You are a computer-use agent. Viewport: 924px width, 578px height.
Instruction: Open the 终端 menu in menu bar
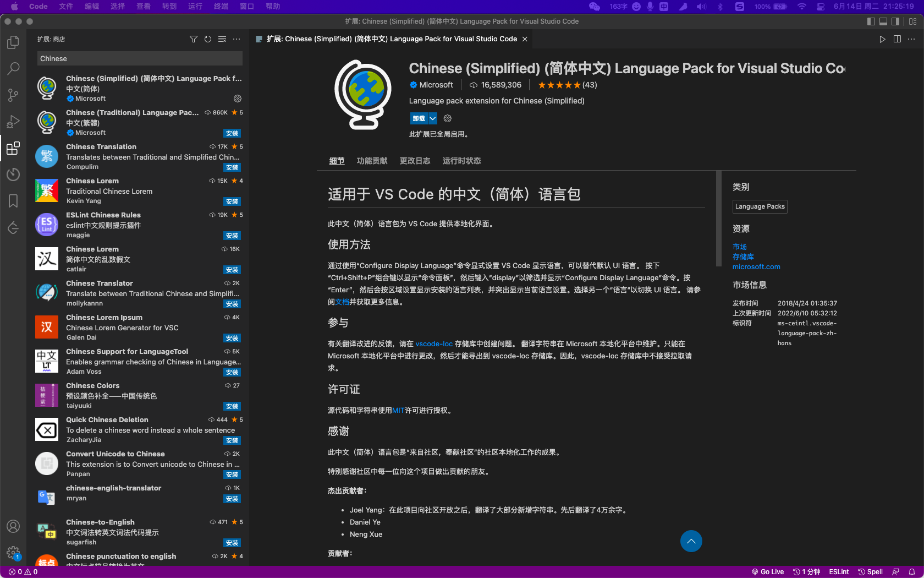coord(221,7)
